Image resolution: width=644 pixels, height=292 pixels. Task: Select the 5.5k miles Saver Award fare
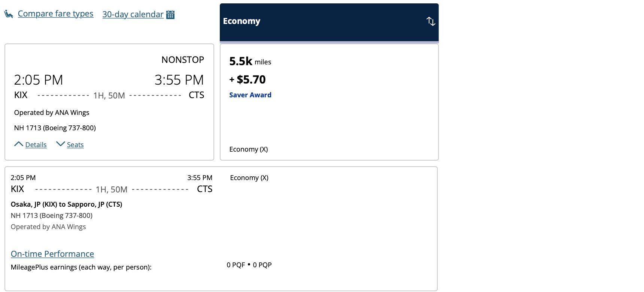click(x=329, y=102)
